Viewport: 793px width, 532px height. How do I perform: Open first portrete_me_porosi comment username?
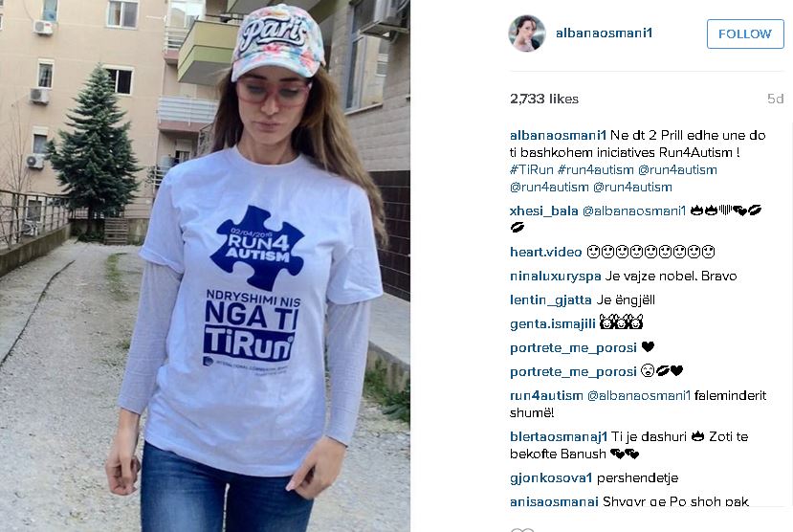tap(573, 348)
